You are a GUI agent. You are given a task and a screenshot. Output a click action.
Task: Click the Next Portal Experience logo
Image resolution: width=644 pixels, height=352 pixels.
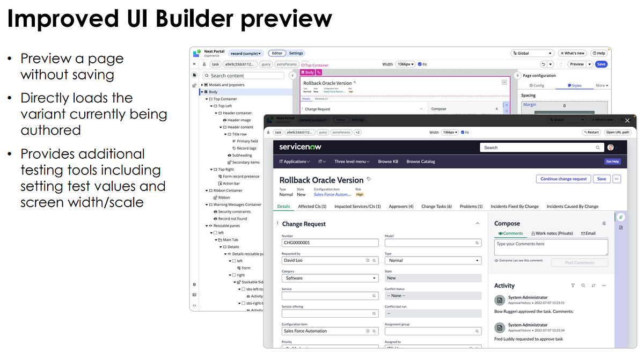point(194,53)
